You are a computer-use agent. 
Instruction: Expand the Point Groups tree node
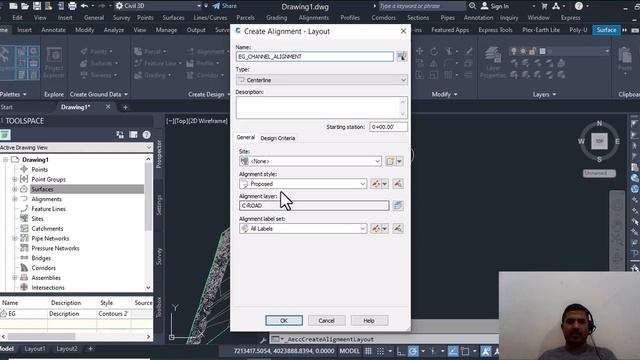14,179
